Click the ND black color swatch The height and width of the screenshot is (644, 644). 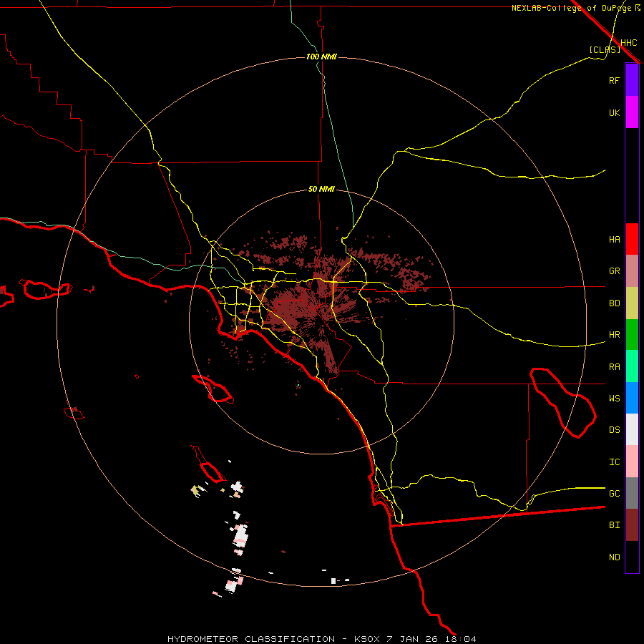[632, 557]
